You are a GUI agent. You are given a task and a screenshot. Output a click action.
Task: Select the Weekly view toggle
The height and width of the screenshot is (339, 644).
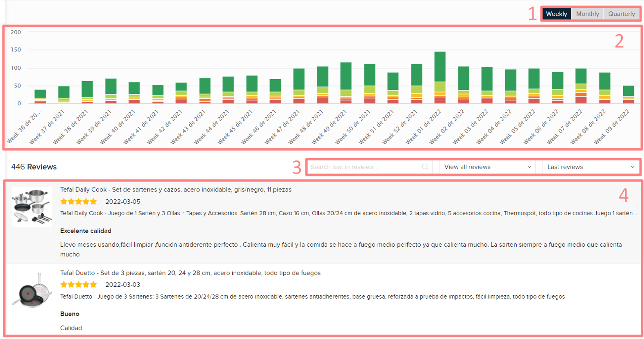[556, 14]
